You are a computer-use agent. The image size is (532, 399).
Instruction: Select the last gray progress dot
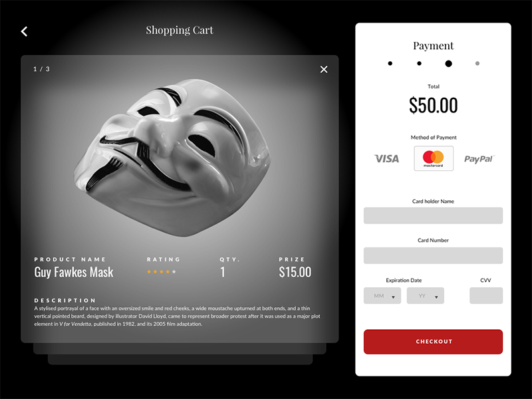(477, 63)
